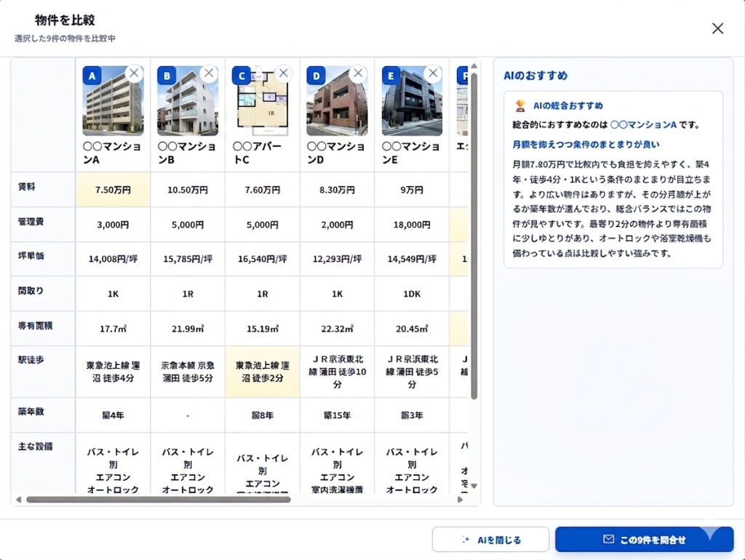Click the AIを閉じる button
The height and width of the screenshot is (560, 745).
click(x=490, y=540)
